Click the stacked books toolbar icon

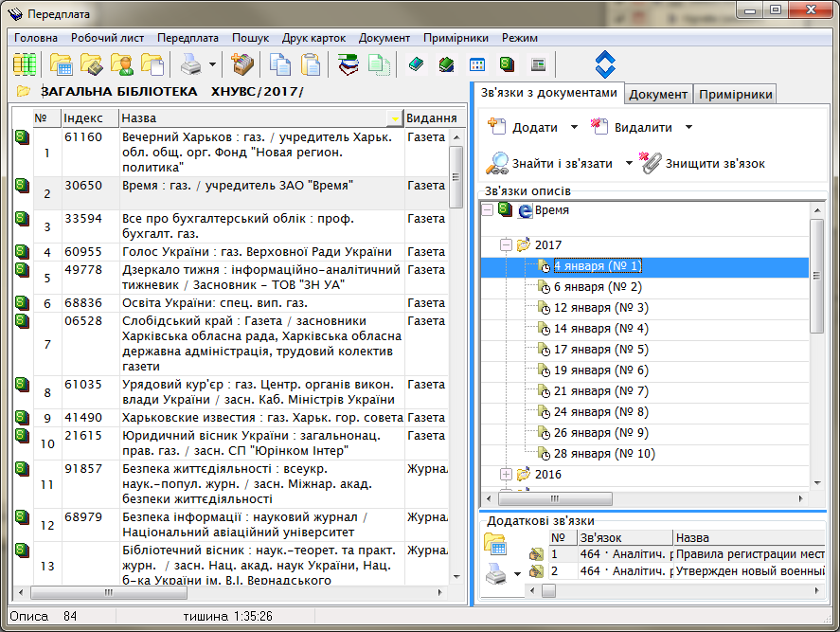[x=349, y=65]
